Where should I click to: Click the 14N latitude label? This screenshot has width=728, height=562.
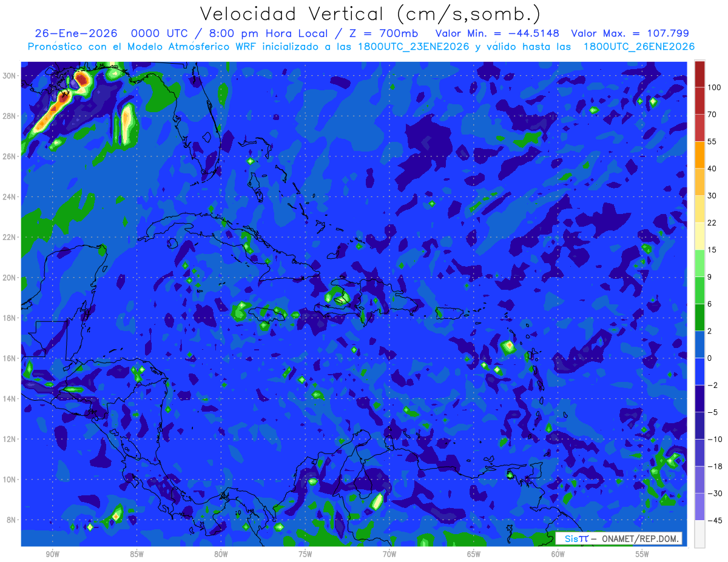click(x=10, y=399)
